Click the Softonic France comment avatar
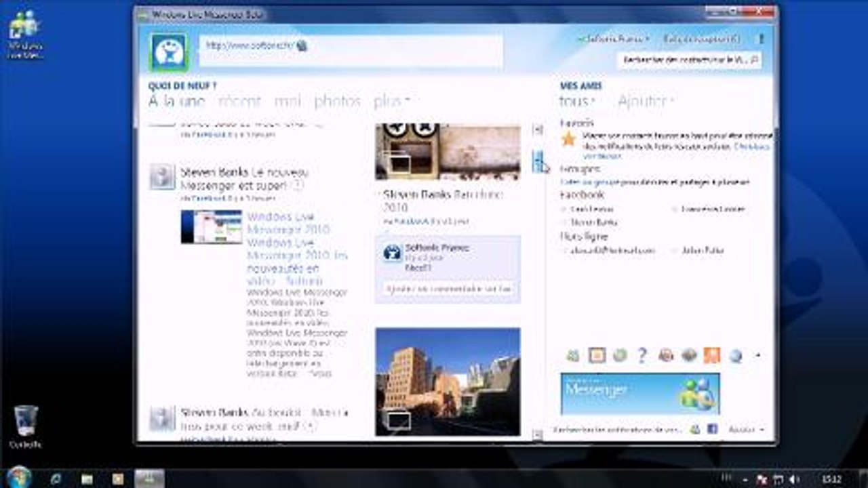Viewport: 868px width, 488px height. click(392, 253)
